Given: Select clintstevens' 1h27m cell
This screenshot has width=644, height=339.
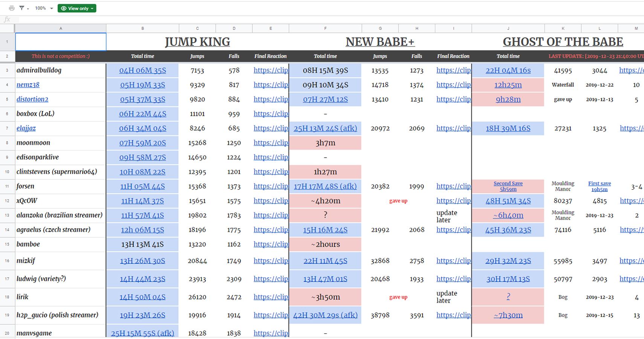Looking at the screenshot, I should (325, 172).
